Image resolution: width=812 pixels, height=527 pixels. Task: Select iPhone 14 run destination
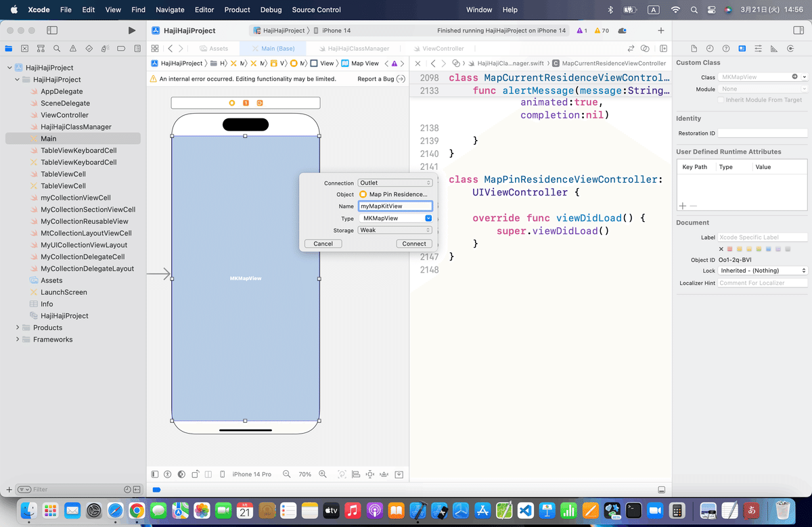[336, 30]
